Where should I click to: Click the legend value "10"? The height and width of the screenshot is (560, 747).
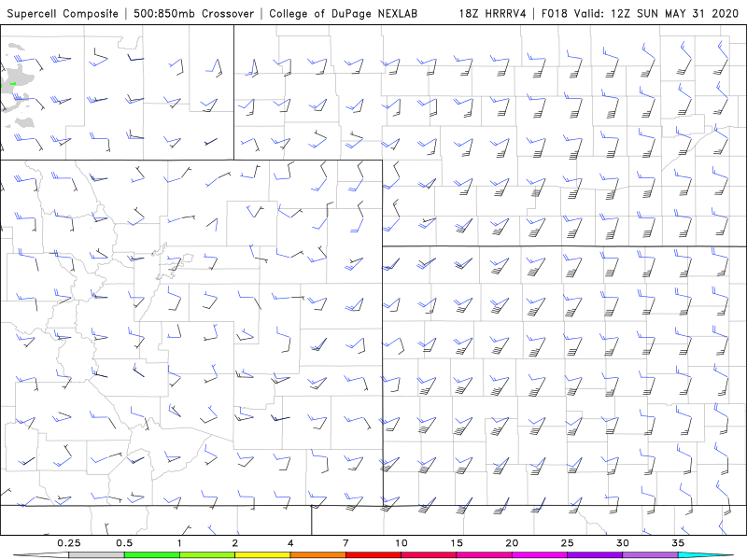tap(402, 543)
